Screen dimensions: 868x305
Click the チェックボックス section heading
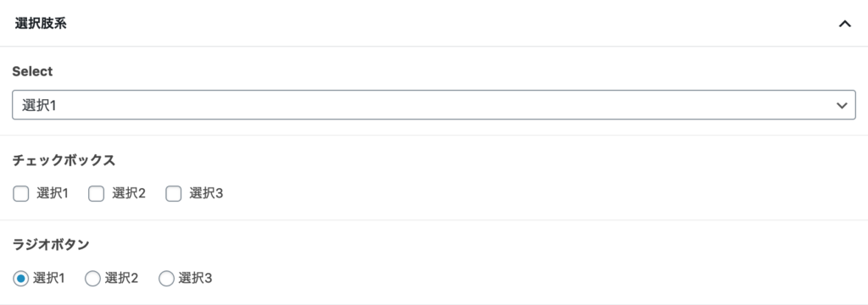[x=64, y=160]
